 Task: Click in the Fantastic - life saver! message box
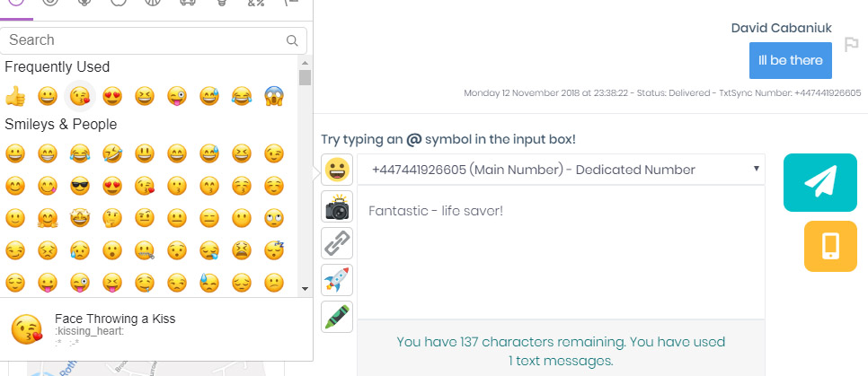[561, 252]
